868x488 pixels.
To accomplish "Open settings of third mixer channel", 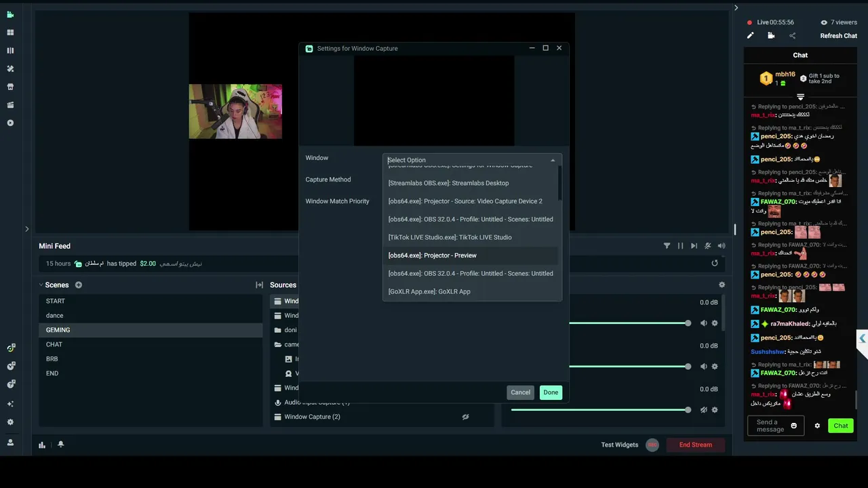I will click(x=715, y=410).
